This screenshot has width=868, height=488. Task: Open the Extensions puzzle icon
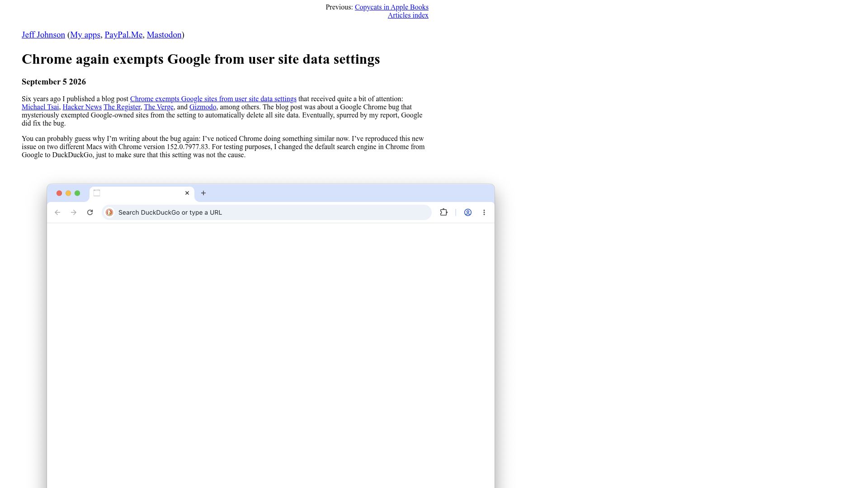click(443, 212)
